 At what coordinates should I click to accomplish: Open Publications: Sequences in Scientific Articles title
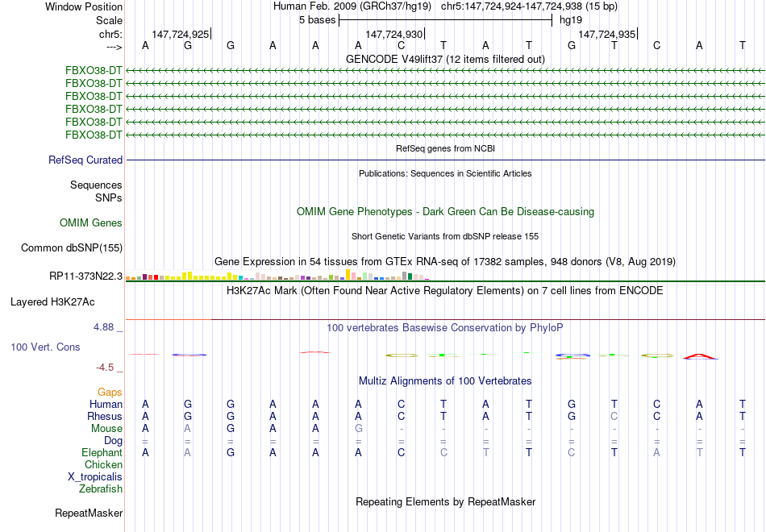[445, 173]
